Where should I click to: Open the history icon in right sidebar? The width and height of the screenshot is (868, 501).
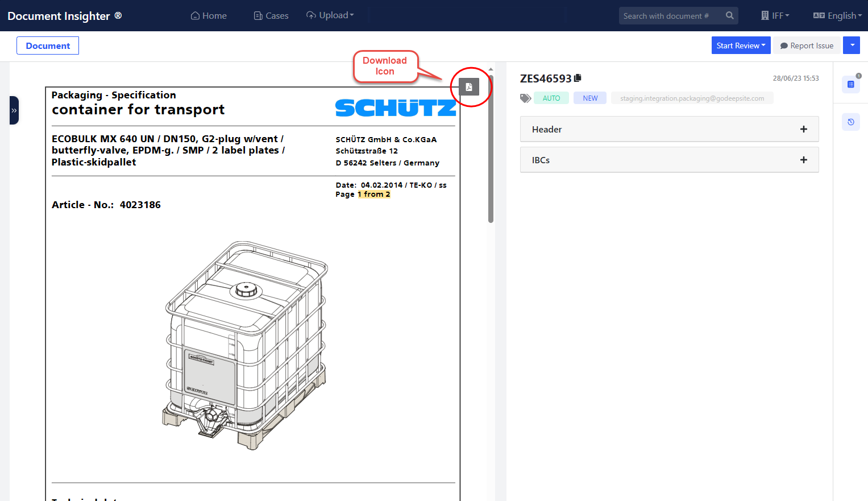click(x=850, y=122)
